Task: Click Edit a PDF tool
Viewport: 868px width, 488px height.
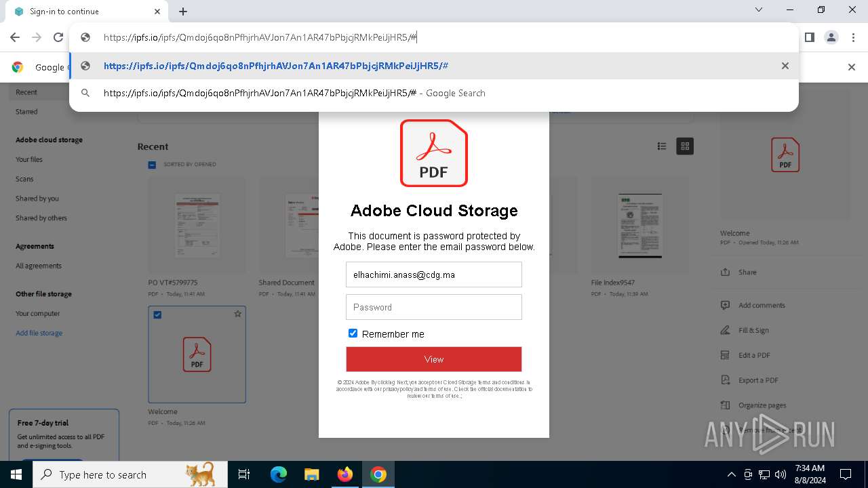Action: (x=754, y=356)
